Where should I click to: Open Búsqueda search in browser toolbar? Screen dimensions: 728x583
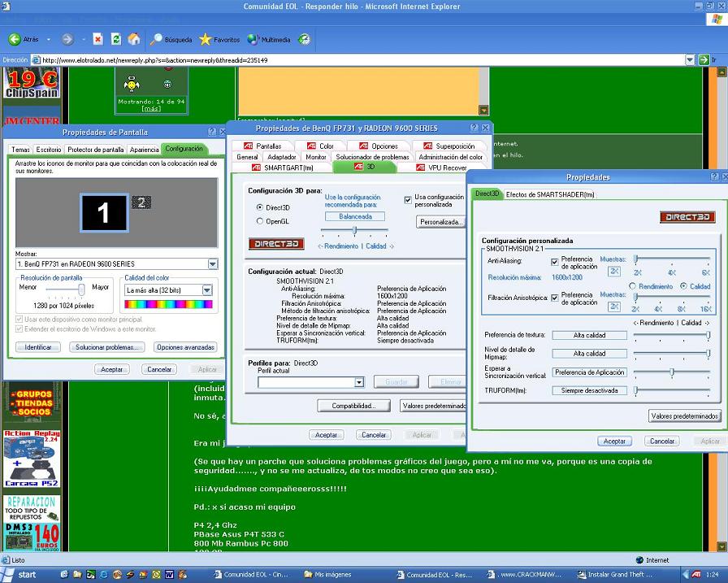171,40
